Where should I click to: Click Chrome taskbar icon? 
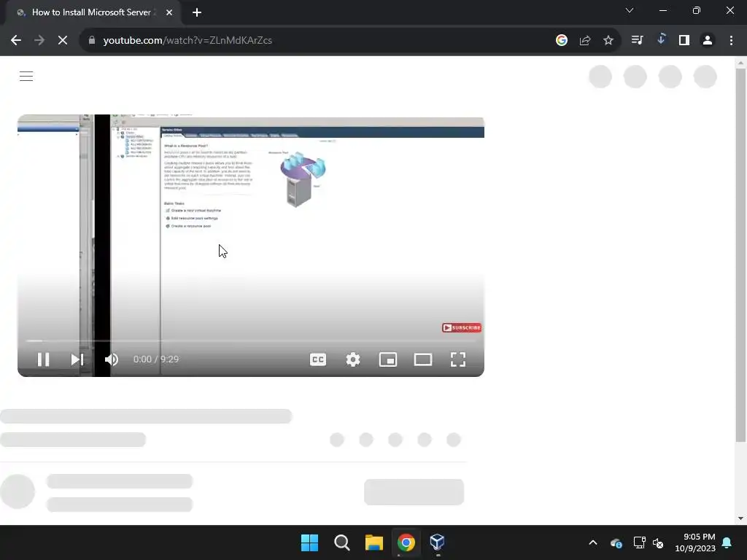406,542
